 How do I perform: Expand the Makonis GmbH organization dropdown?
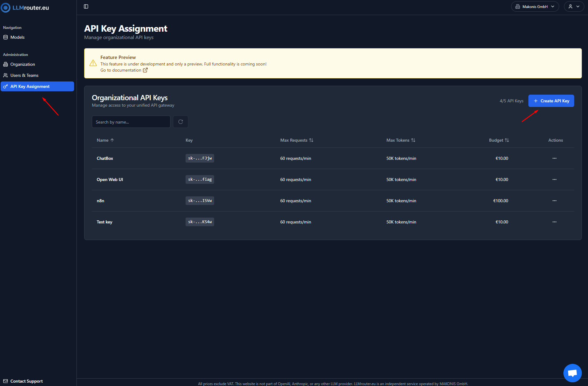tap(535, 6)
